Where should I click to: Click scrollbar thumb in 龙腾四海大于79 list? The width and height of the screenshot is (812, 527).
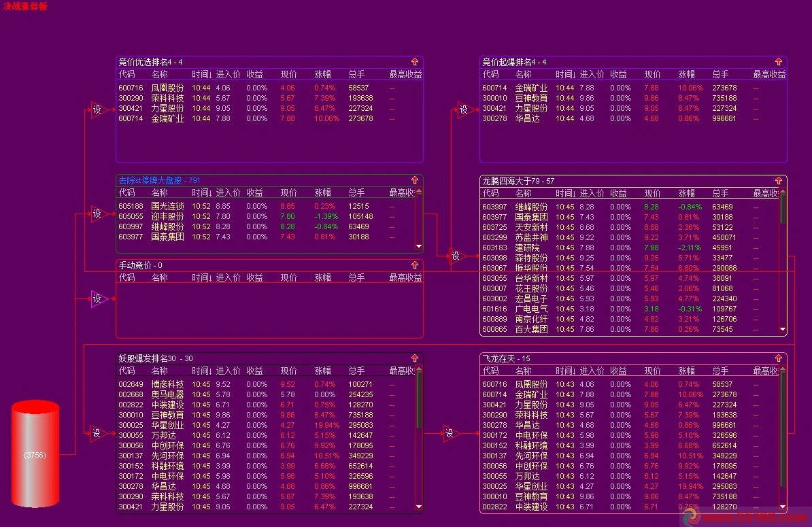click(783, 209)
